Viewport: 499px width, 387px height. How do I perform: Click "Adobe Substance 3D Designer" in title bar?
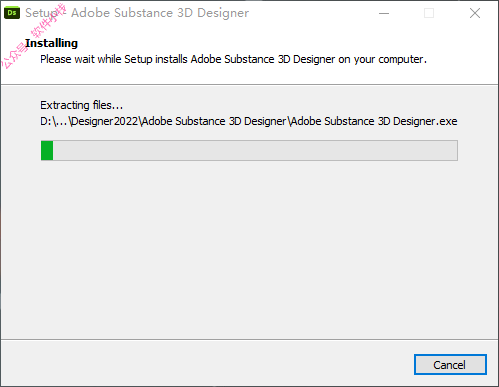pos(160,13)
